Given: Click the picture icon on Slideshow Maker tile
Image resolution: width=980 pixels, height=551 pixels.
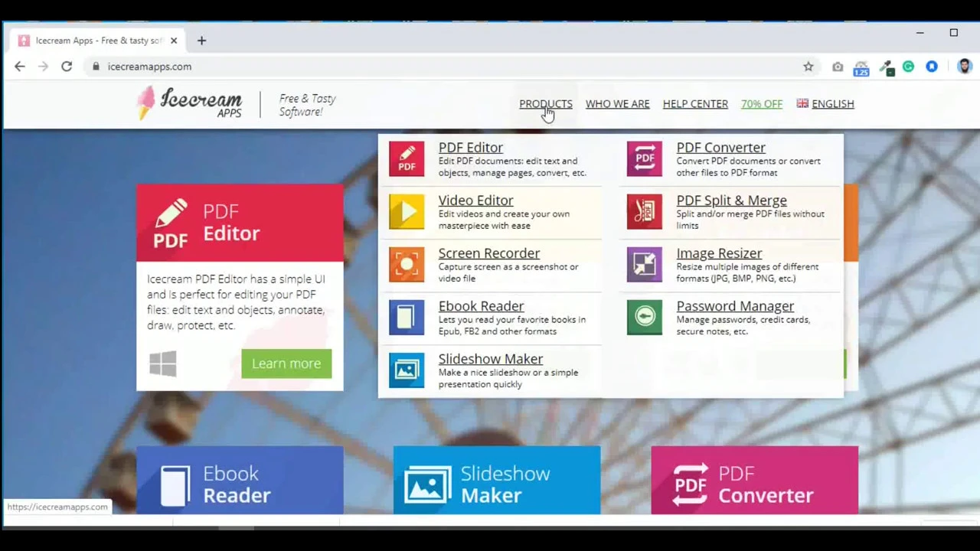Looking at the screenshot, I should pos(427,485).
